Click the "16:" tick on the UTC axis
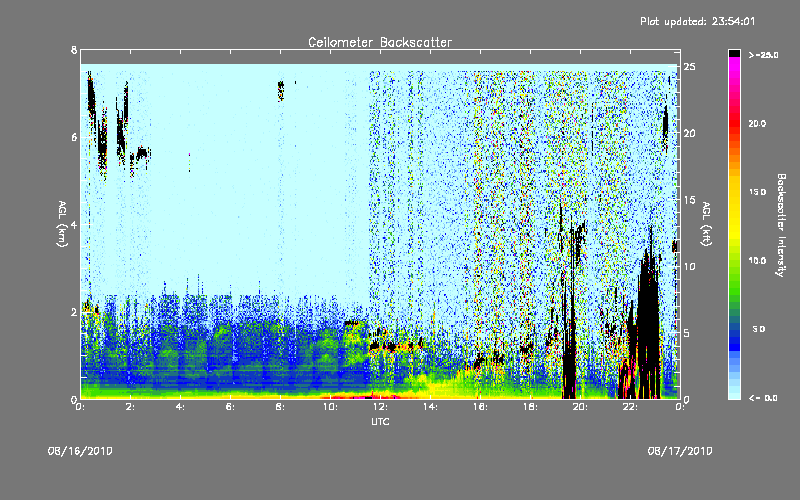The image size is (800, 500). tap(480, 407)
